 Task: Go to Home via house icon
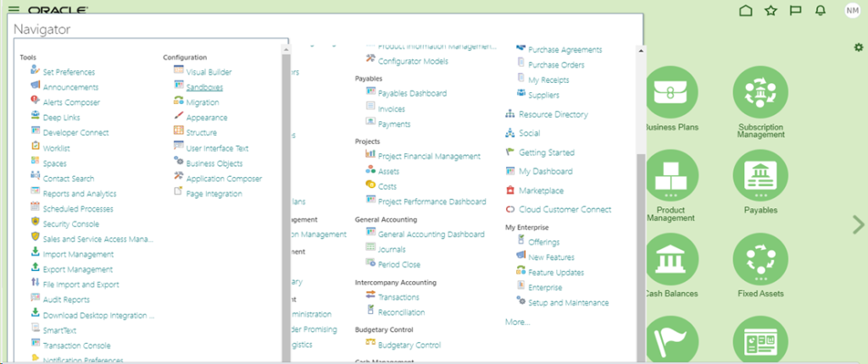click(746, 10)
